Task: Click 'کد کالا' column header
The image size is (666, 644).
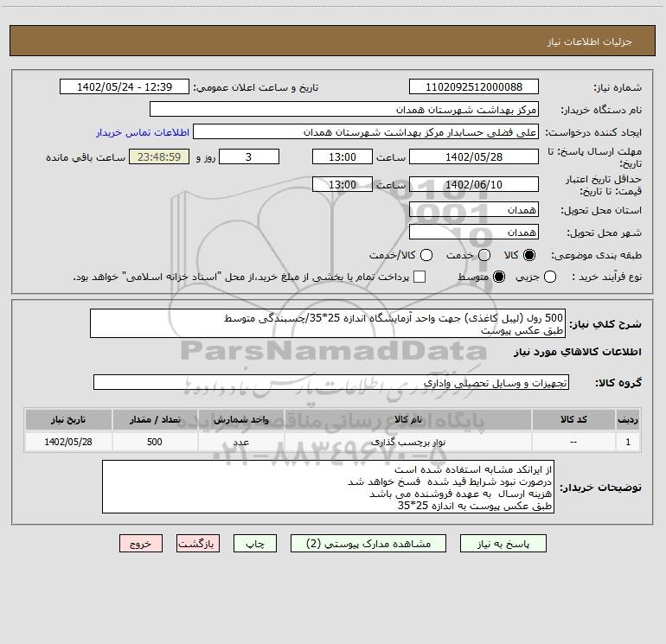Action: tap(573, 419)
